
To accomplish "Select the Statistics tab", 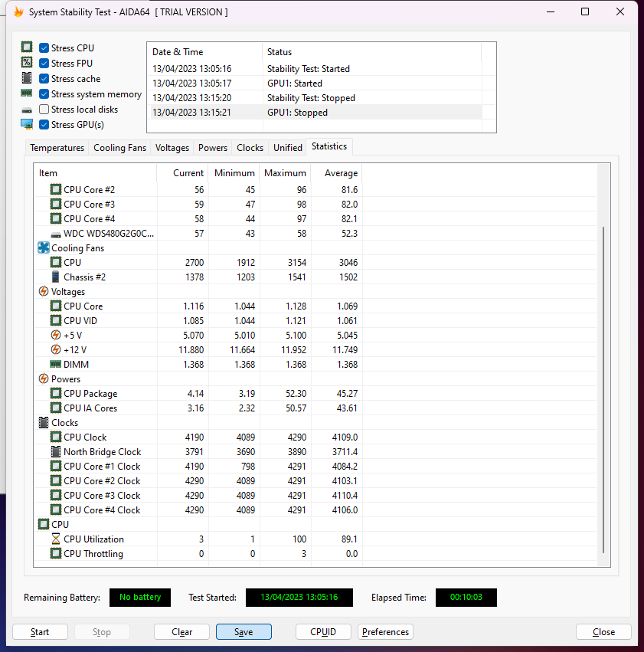I will pos(329,146).
